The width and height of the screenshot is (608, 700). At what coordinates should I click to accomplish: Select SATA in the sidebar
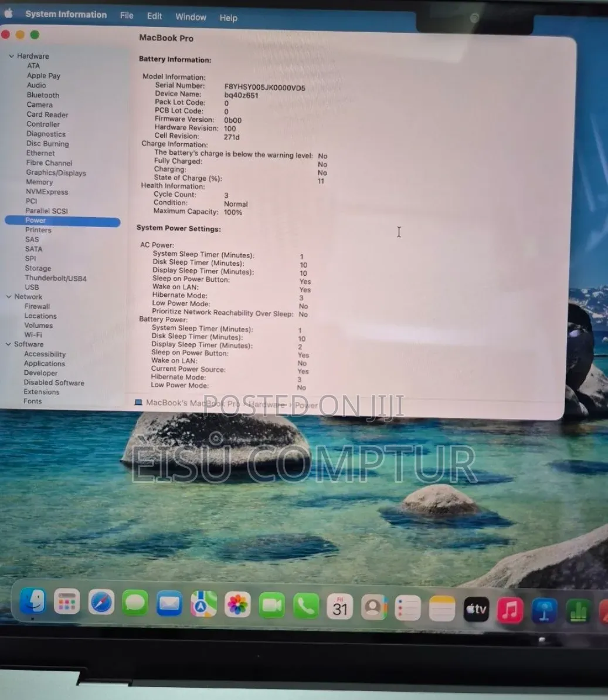click(x=33, y=249)
